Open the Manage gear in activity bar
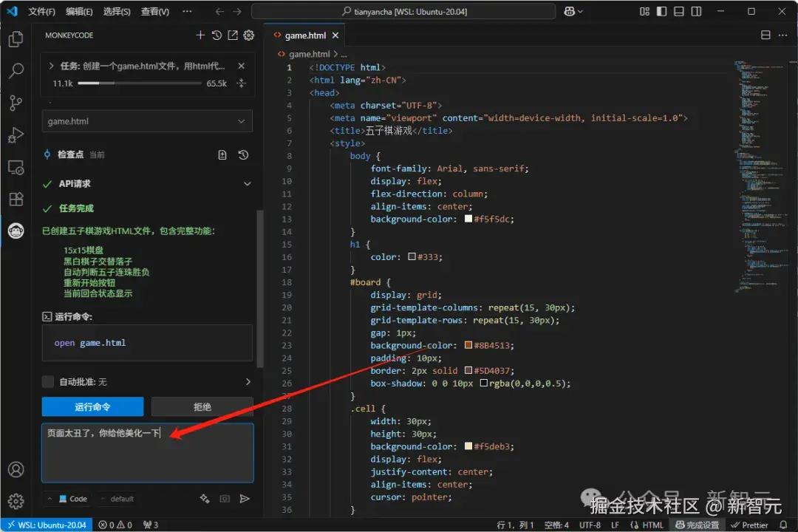This screenshot has width=798, height=532. [x=16, y=502]
